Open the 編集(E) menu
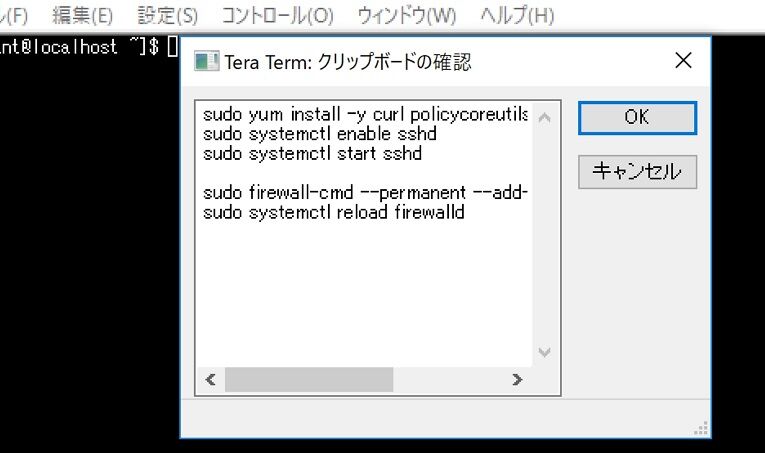 click(82, 15)
